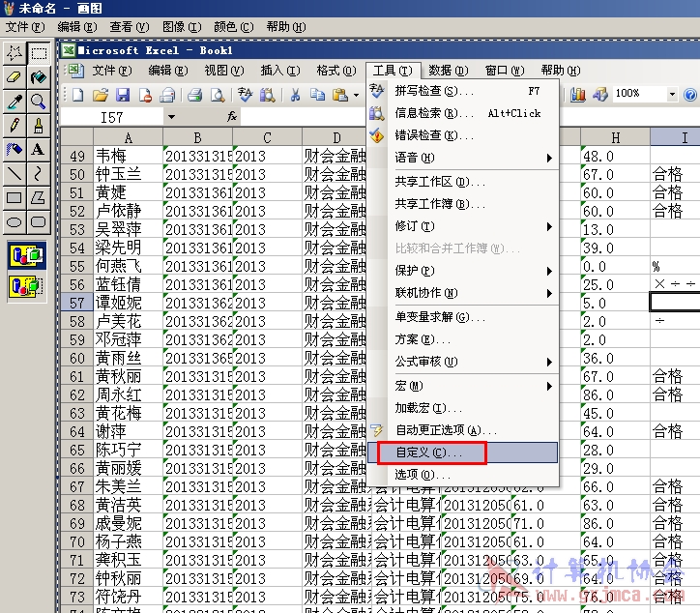Click Excel Print toolbar icon
700x613 pixels.
tap(194, 95)
